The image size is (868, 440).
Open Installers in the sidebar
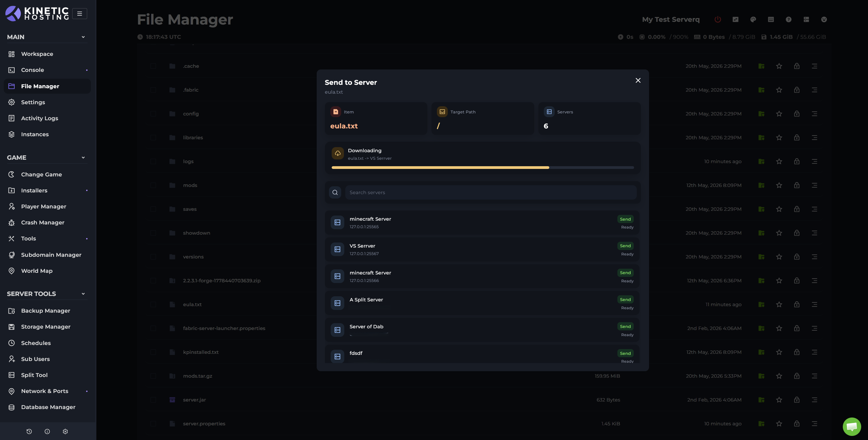point(47,190)
